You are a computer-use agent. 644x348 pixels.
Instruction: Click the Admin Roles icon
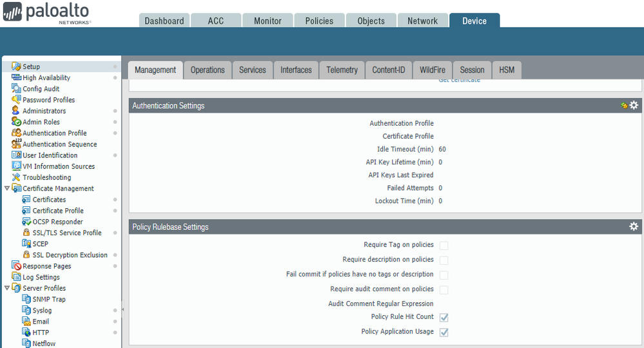(16, 122)
